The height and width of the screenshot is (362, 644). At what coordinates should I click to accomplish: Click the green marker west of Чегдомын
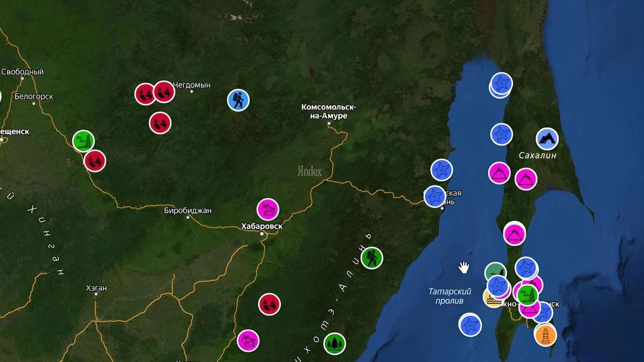click(x=84, y=141)
